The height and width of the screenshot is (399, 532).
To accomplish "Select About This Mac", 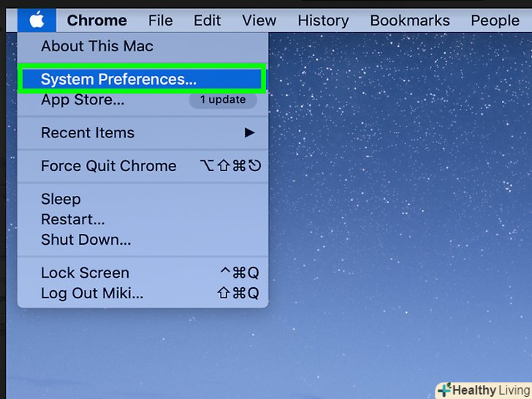I will click(142, 46).
